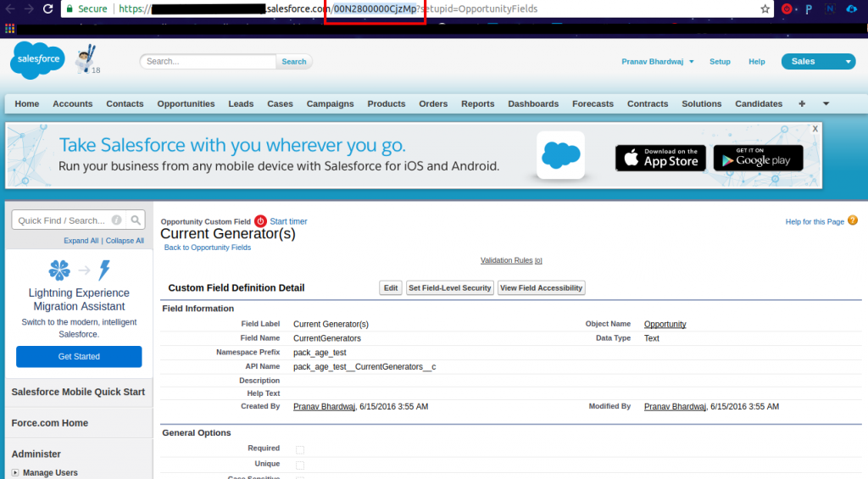Click the Download on the App Store badge
Screen dimensions: 868x479
660,159
